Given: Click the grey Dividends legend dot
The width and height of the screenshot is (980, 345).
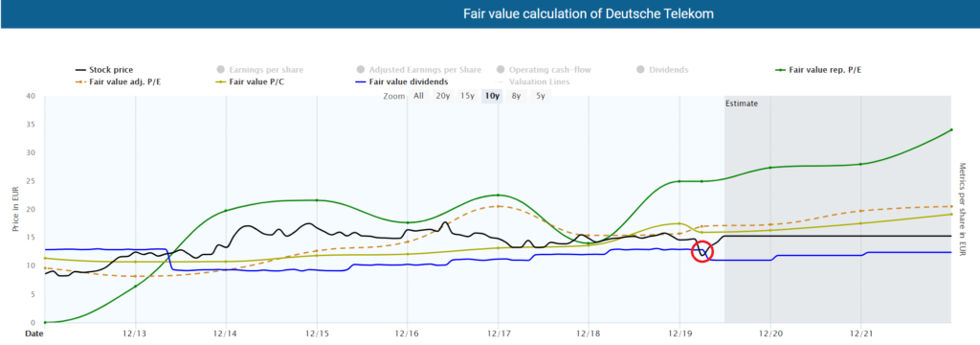Looking at the screenshot, I should (640, 70).
